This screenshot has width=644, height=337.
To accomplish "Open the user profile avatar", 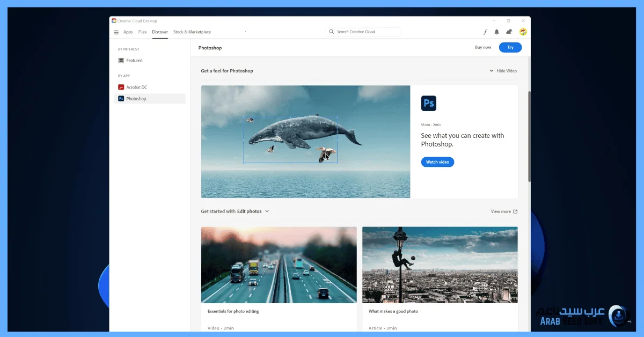I will [x=523, y=32].
